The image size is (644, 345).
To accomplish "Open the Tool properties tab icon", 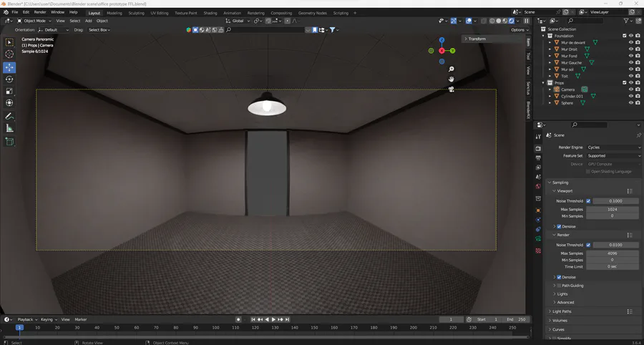I will (x=538, y=137).
